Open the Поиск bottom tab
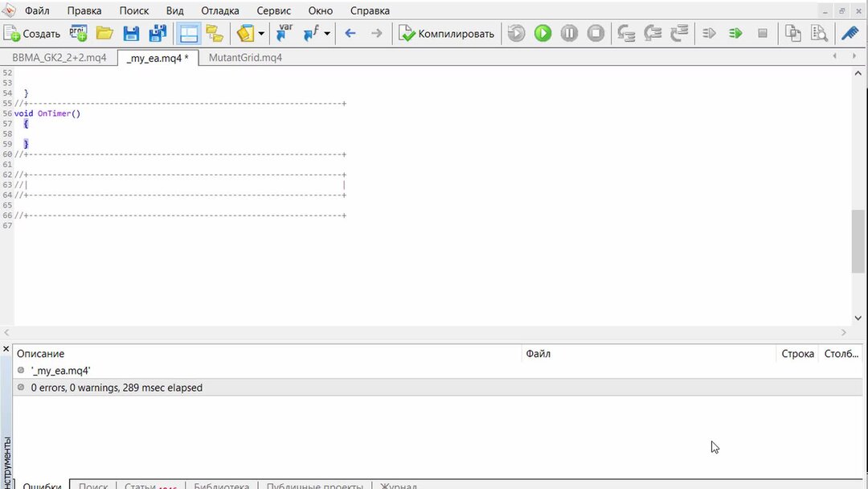Screen dimensions: 868x489 93,485
